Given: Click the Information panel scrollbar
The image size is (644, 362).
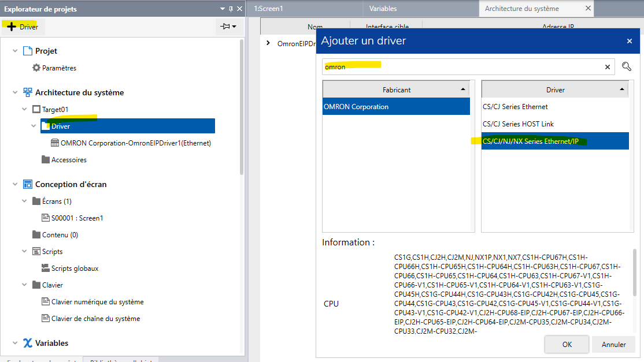Looking at the screenshot, I should point(635,272).
